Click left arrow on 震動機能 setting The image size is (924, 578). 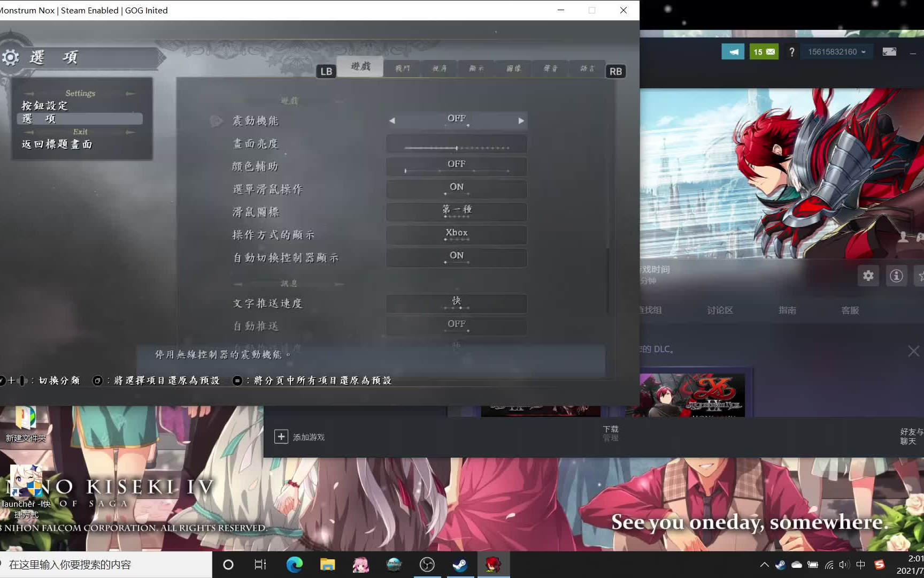tap(392, 121)
